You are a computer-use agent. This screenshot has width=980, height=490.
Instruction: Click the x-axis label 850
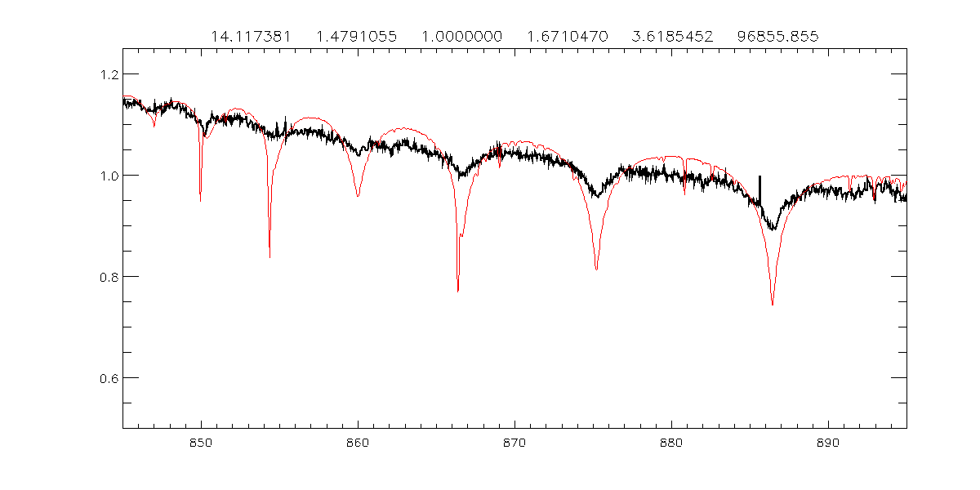[201, 442]
